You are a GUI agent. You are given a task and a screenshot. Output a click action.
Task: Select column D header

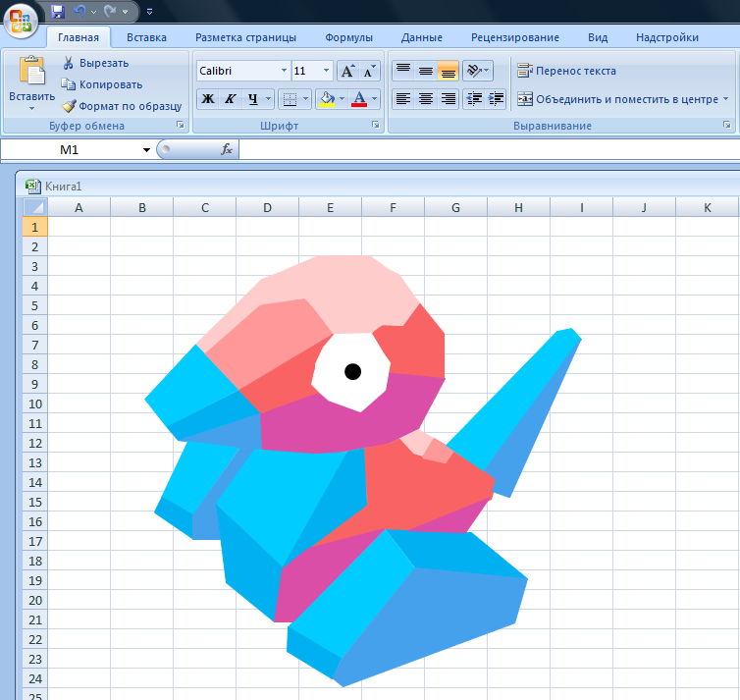(x=267, y=207)
